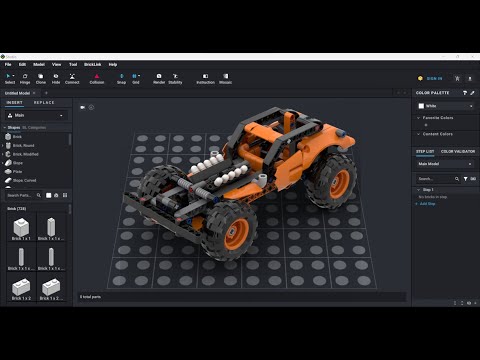The width and height of the screenshot is (480, 360).
Task: Open the Instruction maker
Action: [205, 79]
